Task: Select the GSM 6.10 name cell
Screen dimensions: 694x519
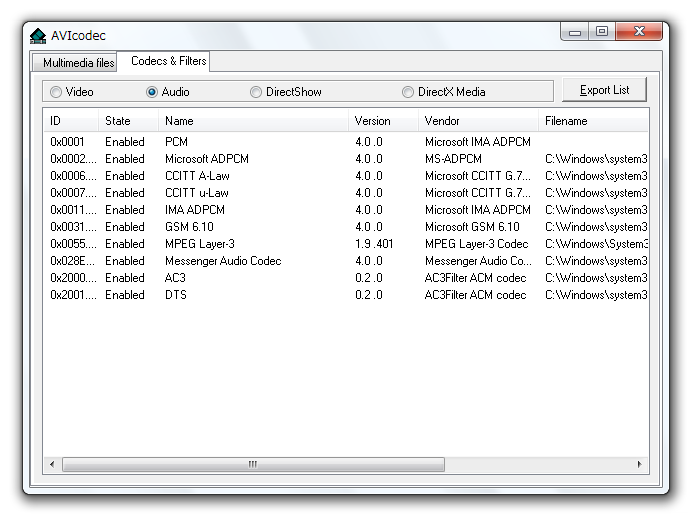Action: click(189, 227)
